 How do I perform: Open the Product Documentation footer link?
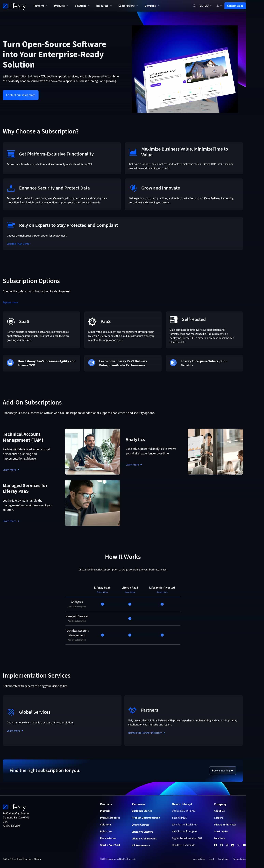(x=146, y=818)
